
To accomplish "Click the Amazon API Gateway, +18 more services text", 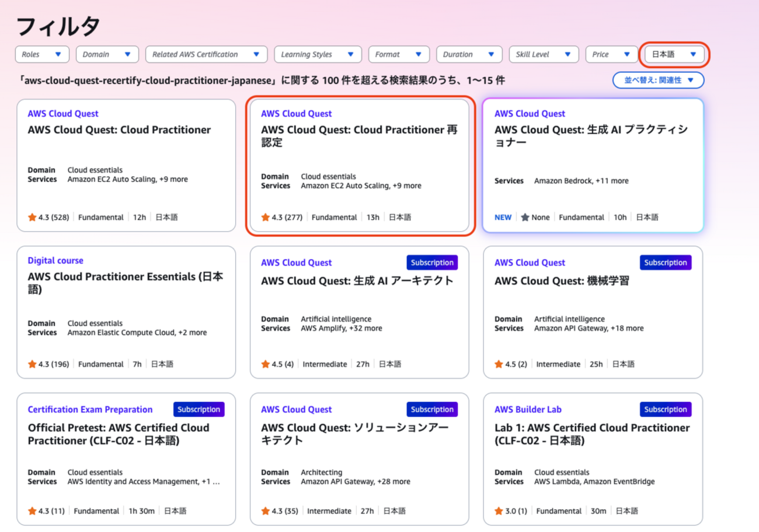I will (589, 328).
